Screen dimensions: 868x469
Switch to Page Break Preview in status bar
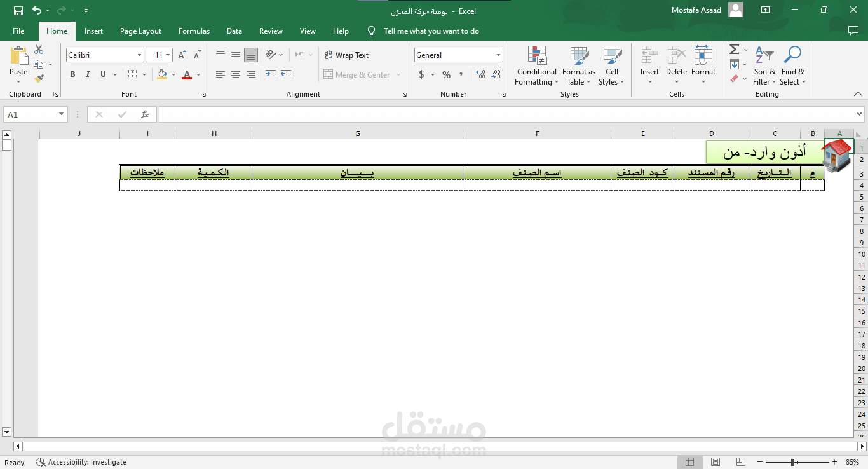(x=742, y=462)
